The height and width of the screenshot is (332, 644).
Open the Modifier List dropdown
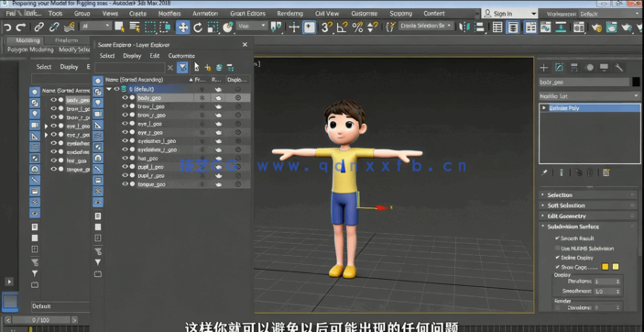[589, 96]
